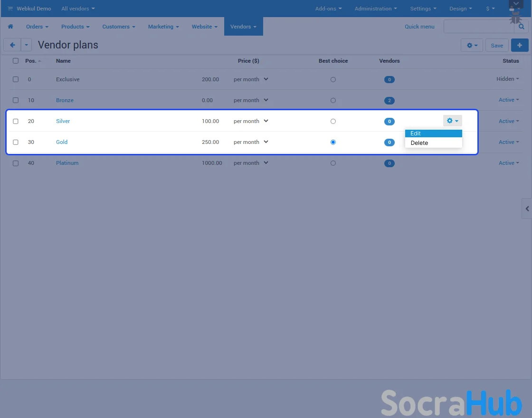This screenshot has width=532, height=418.
Task: Expand the right sidebar collapse arrow
Action: [x=527, y=209]
